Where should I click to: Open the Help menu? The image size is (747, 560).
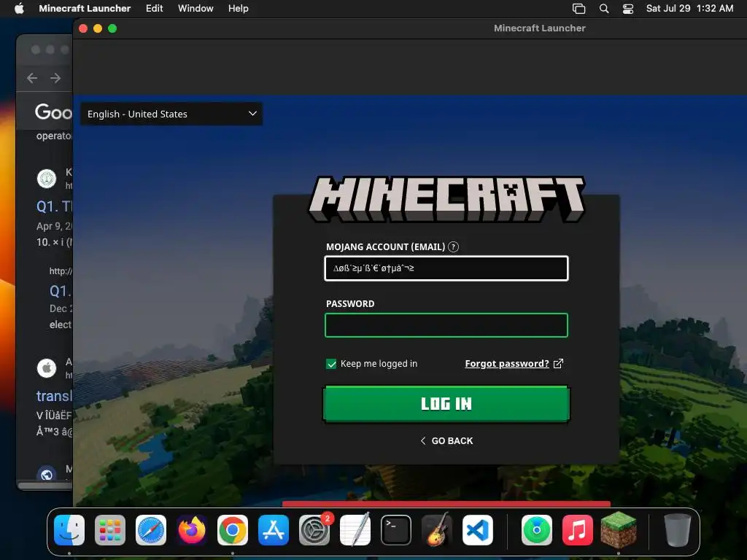tap(239, 8)
